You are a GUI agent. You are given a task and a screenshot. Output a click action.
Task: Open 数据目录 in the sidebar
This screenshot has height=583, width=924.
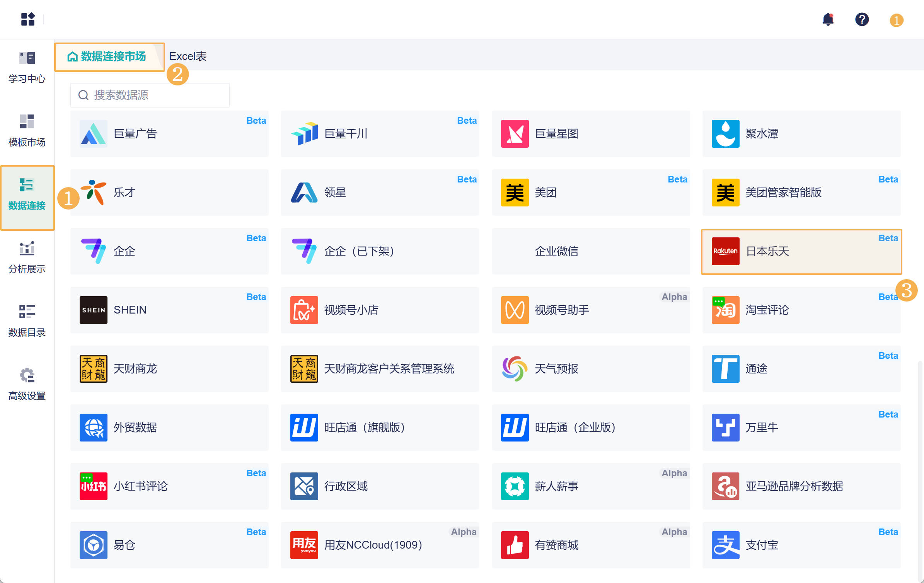pyautogui.click(x=27, y=321)
